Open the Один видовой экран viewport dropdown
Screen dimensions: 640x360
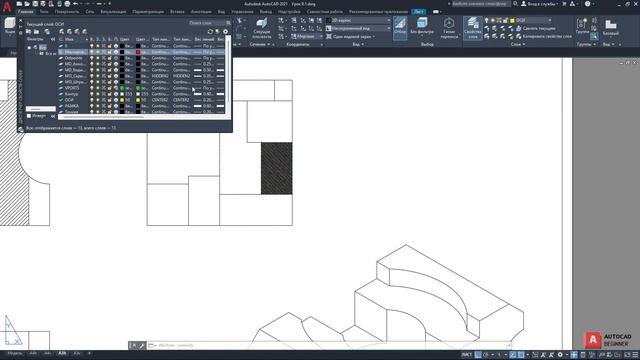pos(351,36)
